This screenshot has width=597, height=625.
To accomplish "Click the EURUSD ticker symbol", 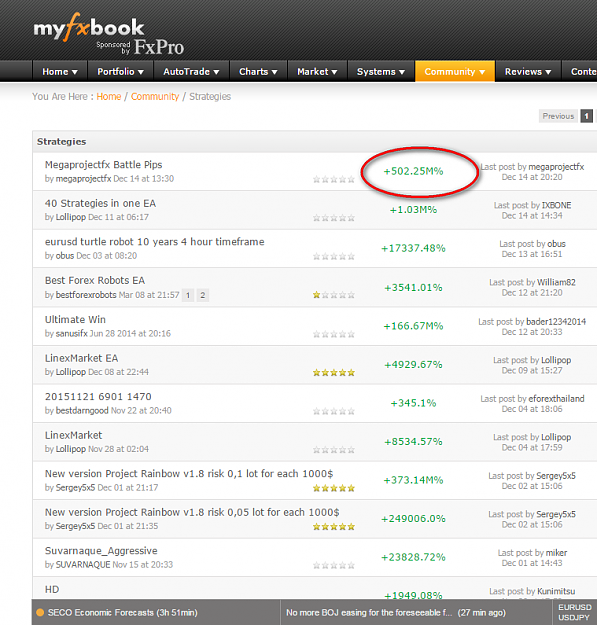I will pyautogui.click(x=575, y=607).
